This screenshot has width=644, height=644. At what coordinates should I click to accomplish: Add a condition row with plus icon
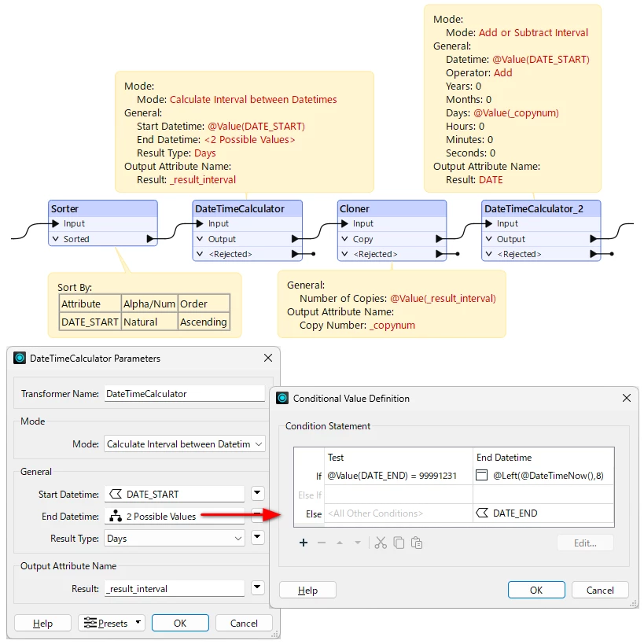point(304,543)
